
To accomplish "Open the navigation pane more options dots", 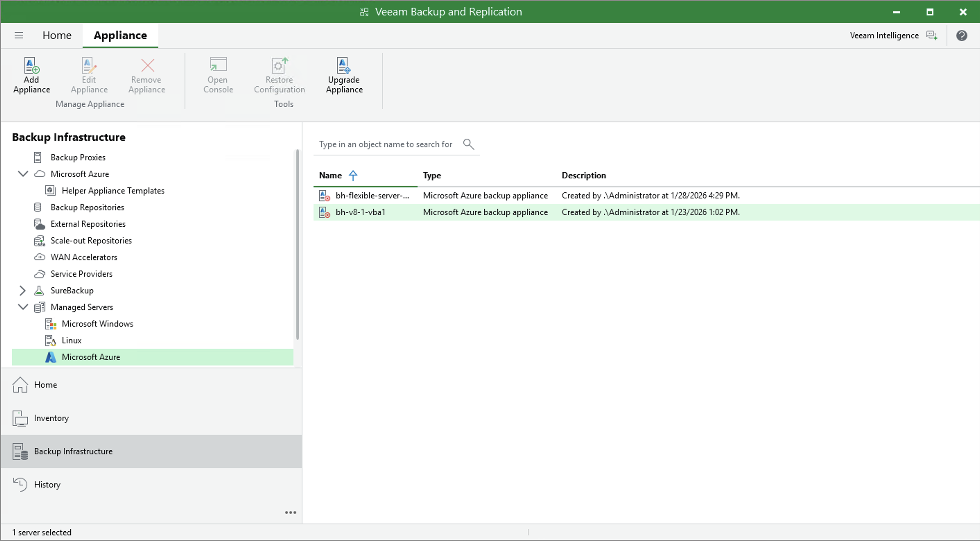I will tap(291, 513).
